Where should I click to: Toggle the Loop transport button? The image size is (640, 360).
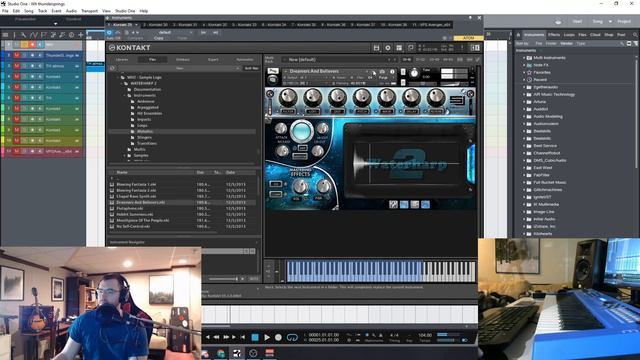(x=292, y=337)
